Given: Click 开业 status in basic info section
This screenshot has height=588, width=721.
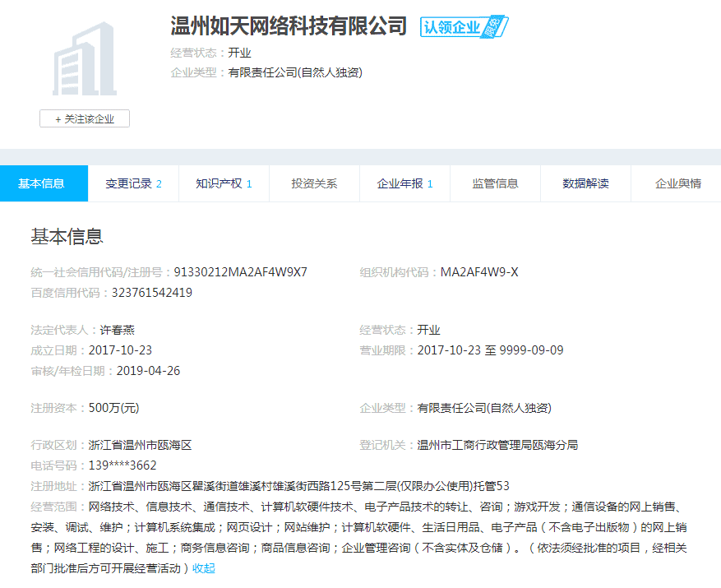Looking at the screenshot, I should (428, 330).
